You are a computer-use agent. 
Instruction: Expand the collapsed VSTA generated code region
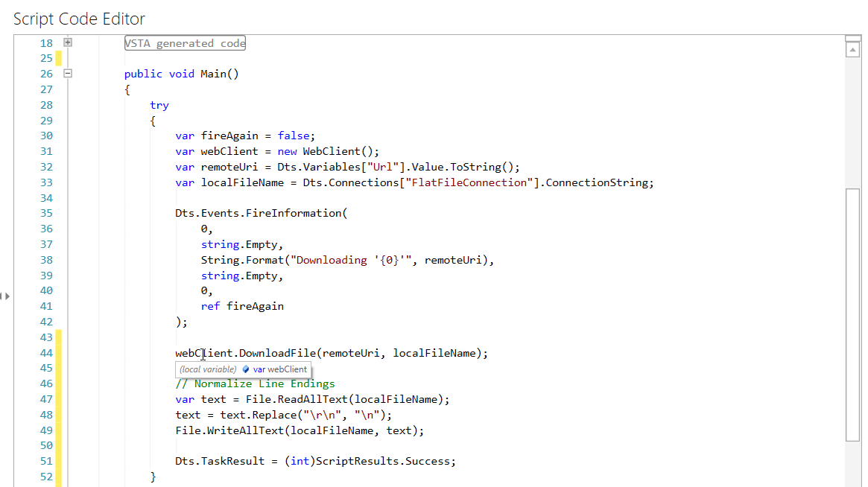[x=67, y=42]
